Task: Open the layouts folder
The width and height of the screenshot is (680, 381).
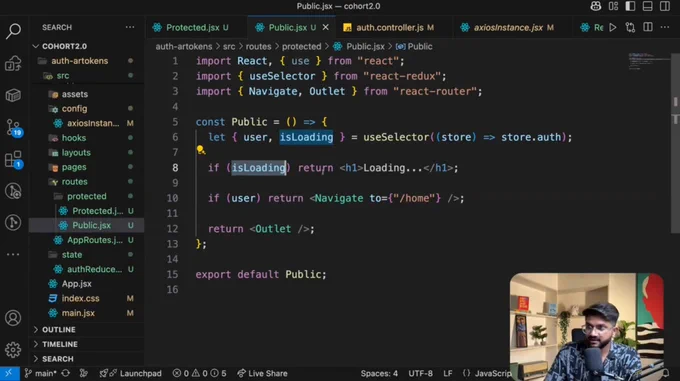Action: [x=87, y=153]
